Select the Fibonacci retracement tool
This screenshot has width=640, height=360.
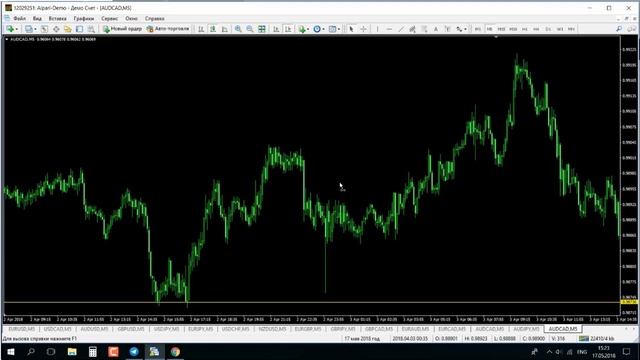click(x=424, y=29)
